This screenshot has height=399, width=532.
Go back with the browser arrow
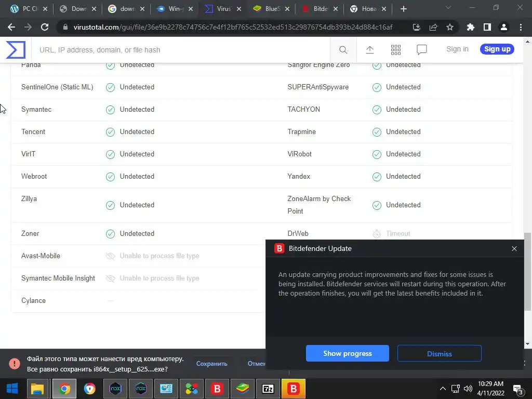pos(11,27)
